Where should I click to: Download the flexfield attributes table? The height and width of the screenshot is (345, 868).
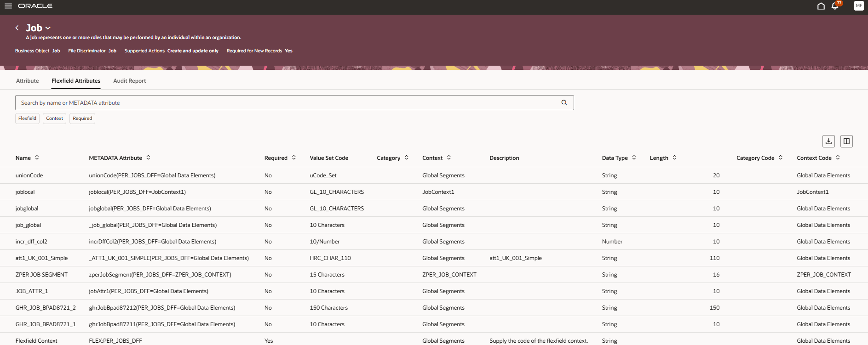[828, 141]
